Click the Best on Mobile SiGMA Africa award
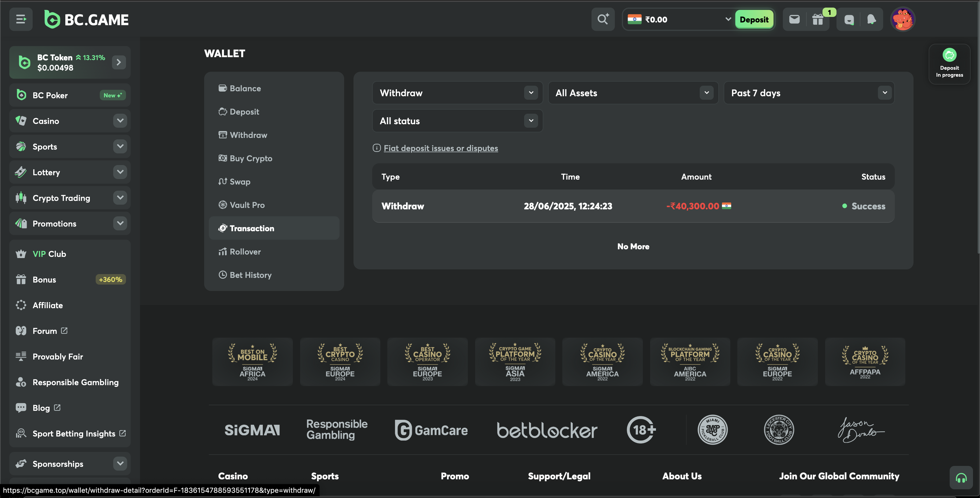Viewport: 980px width, 498px height. pyautogui.click(x=253, y=362)
